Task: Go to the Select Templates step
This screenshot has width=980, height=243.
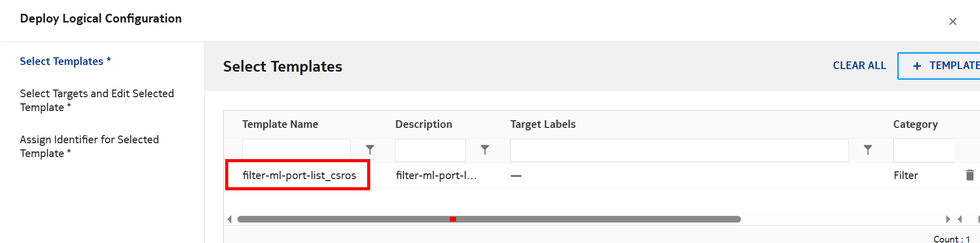Action: point(65,61)
